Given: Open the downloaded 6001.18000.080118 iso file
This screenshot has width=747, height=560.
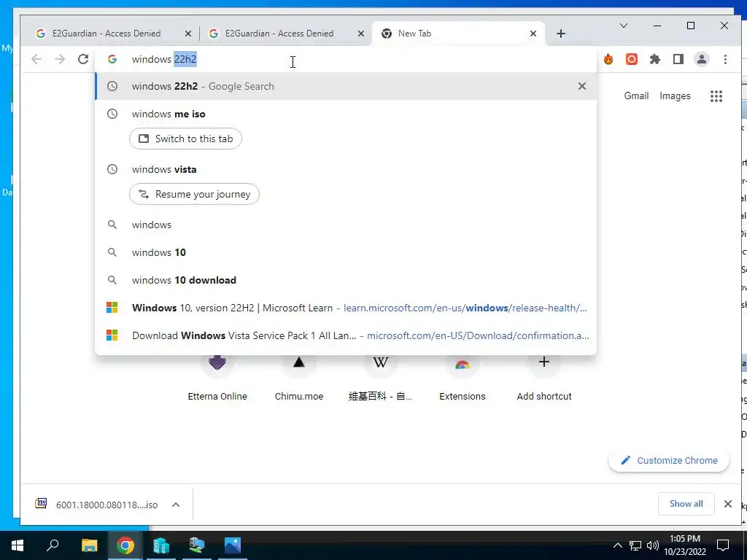Looking at the screenshot, I should [97, 505].
